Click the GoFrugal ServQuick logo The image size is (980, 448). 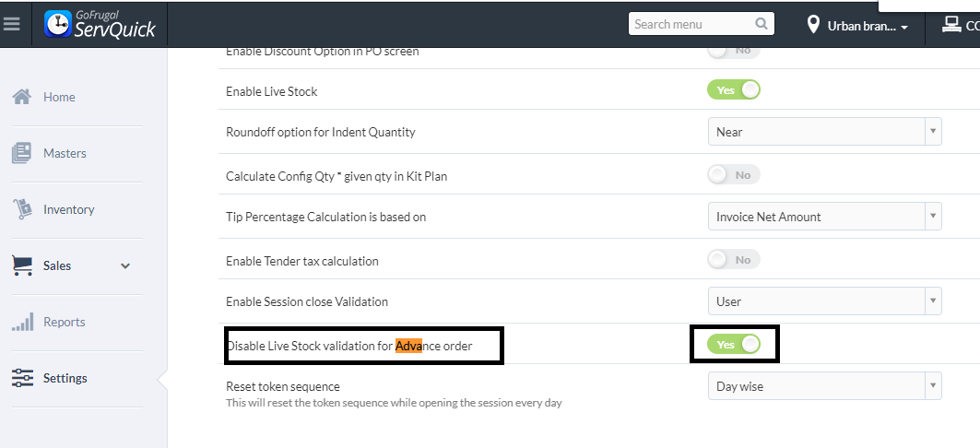click(x=100, y=24)
